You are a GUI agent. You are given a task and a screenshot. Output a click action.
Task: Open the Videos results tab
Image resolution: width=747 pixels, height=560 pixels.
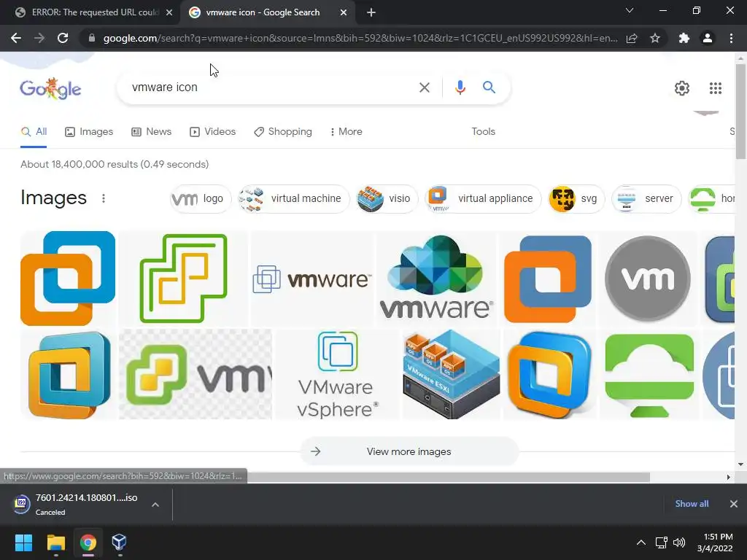[212, 132]
